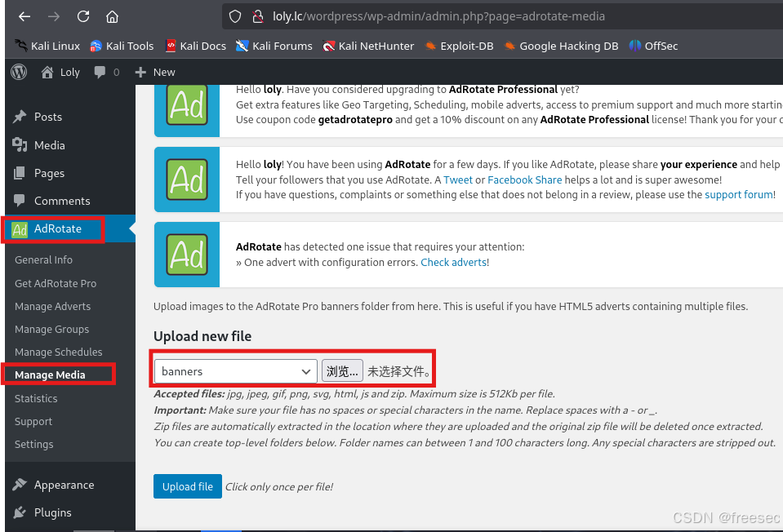The image size is (783, 532).
Task: Click the Check adverts link
Action: pos(453,263)
